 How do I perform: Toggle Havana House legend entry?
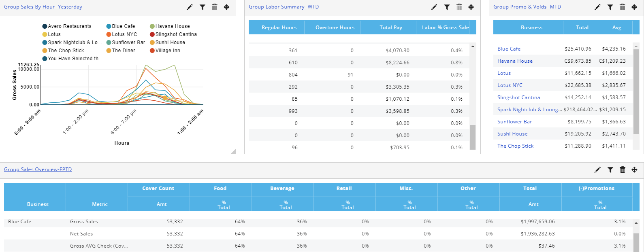coord(172,26)
